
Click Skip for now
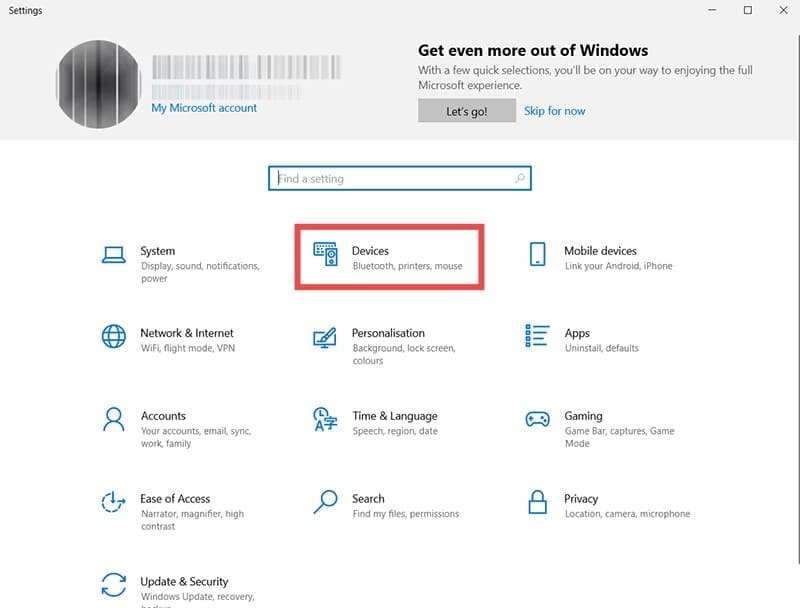tap(554, 111)
